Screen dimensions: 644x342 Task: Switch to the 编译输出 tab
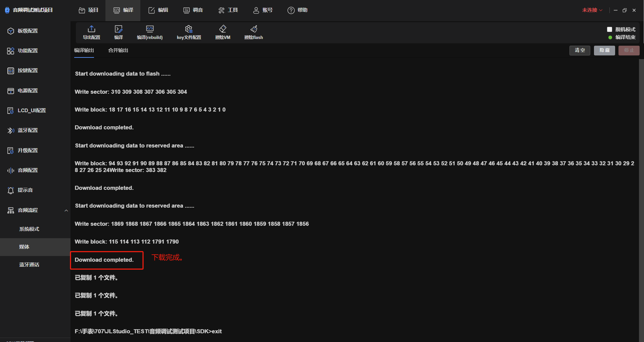tap(84, 50)
